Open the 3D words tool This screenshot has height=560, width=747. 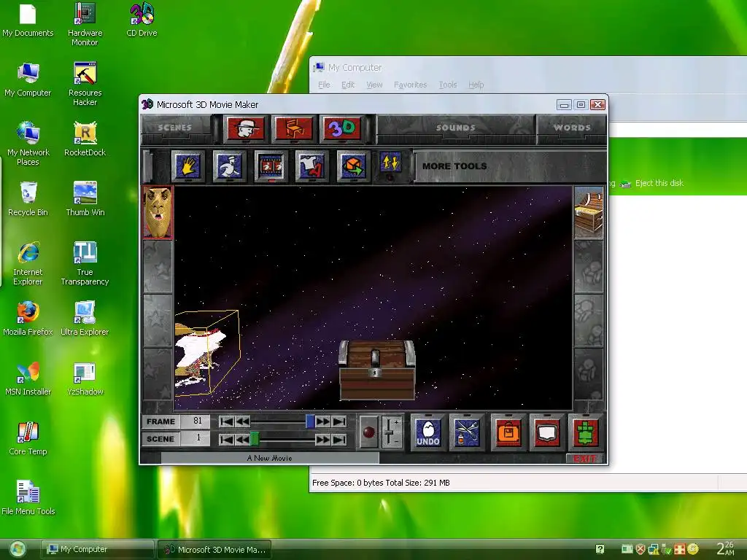click(341, 128)
